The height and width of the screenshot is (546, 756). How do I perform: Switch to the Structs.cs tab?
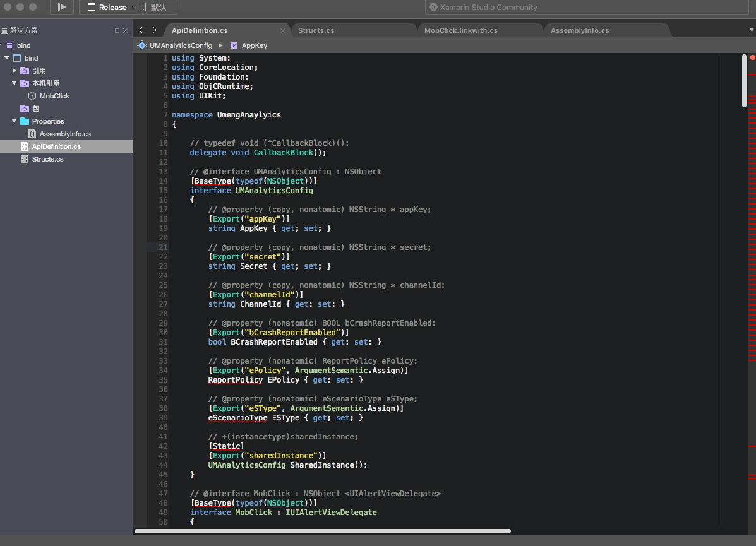pyautogui.click(x=316, y=30)
